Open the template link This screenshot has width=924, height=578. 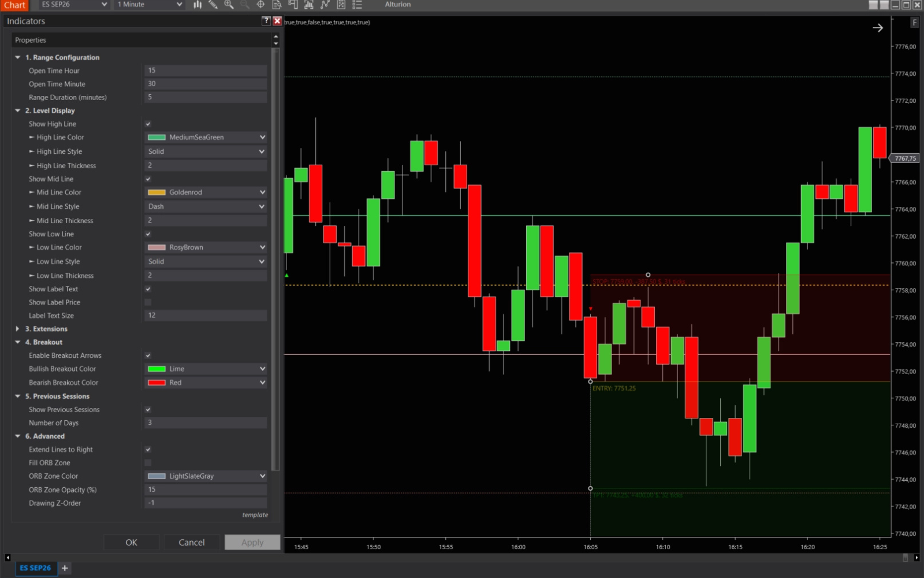coord(255,515)
